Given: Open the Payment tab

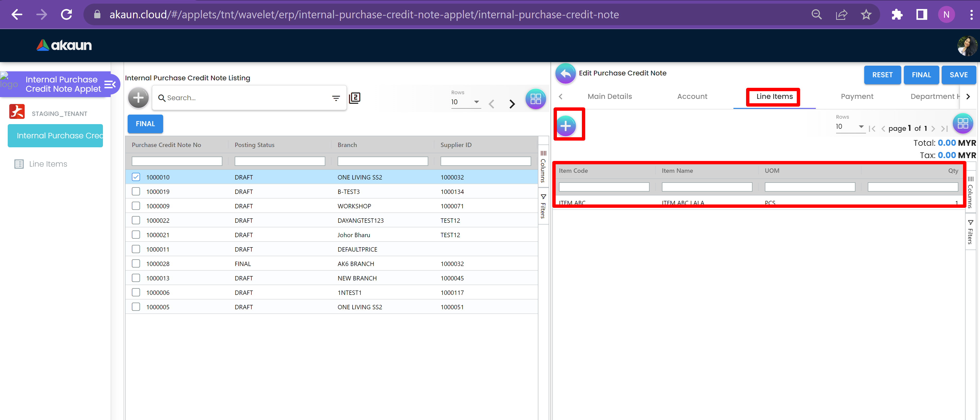Looking at the screenshot, I should point(857,97).
